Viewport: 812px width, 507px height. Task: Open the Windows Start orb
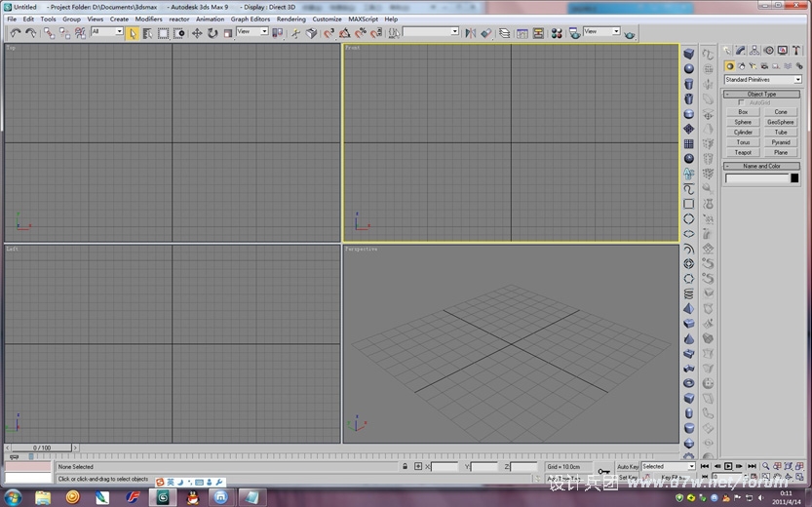(x=13, y=497)
